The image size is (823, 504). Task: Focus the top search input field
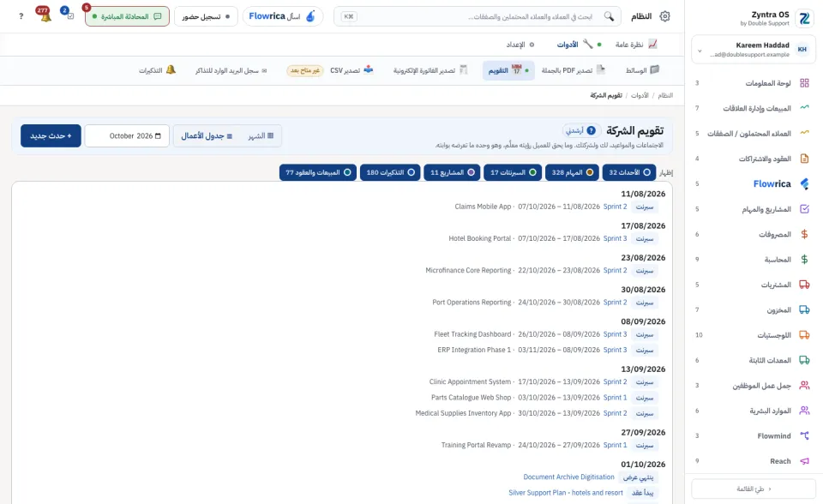tap(478, 16)
